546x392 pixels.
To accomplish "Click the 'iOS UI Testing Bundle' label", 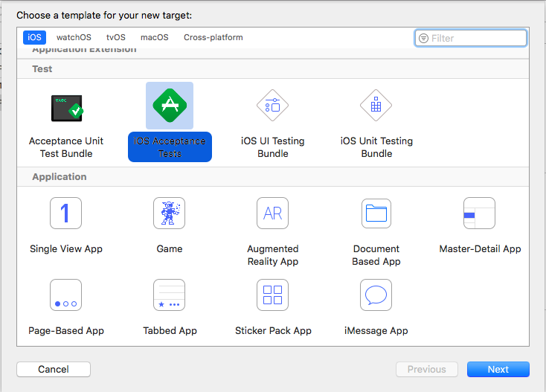I will click(273, 147).
